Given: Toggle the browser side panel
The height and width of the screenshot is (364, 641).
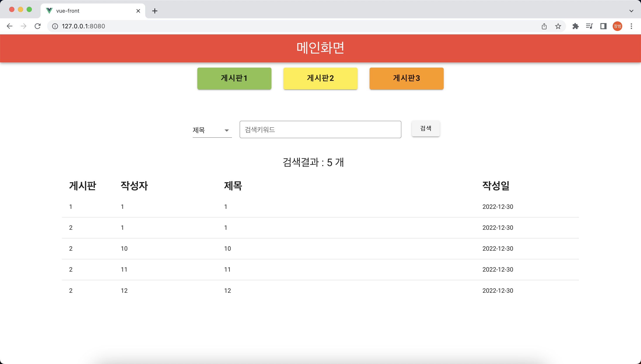Looking at the screenshot, I should point(603,26).
